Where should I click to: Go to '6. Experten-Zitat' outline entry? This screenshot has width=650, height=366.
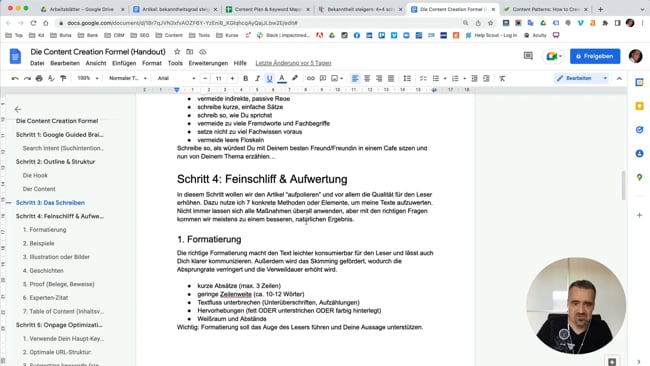45,298
